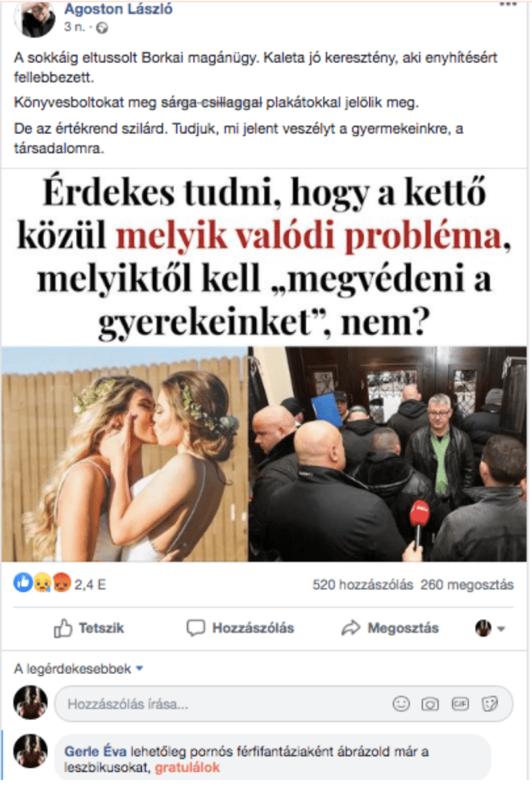This screenshot has width=532, height=787.
Task: Click the like reaction emoji icon
Action: [x=22, y=583]
